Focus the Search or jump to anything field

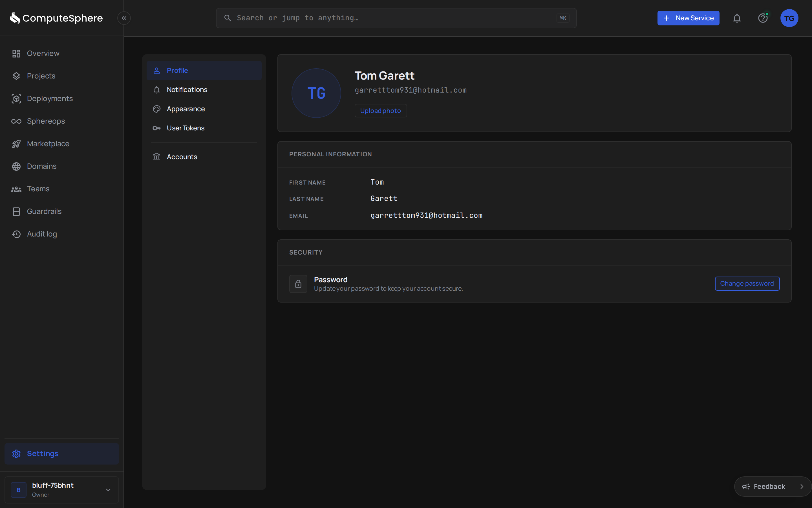pos(396,18)
